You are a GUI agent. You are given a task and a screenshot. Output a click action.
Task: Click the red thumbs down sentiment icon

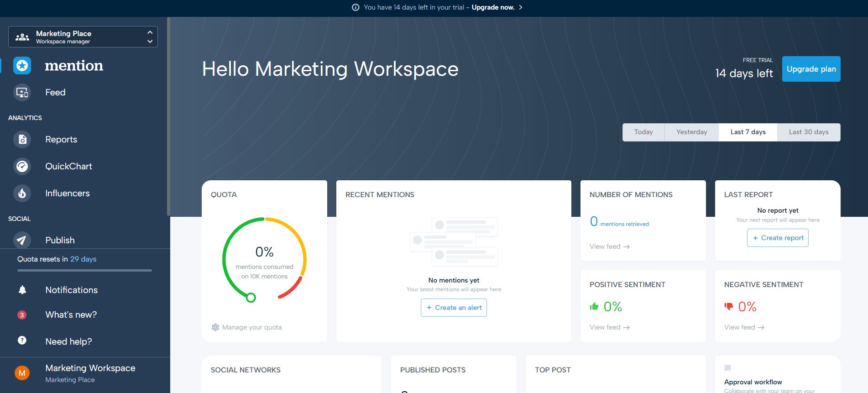click(x=728, y=306)
